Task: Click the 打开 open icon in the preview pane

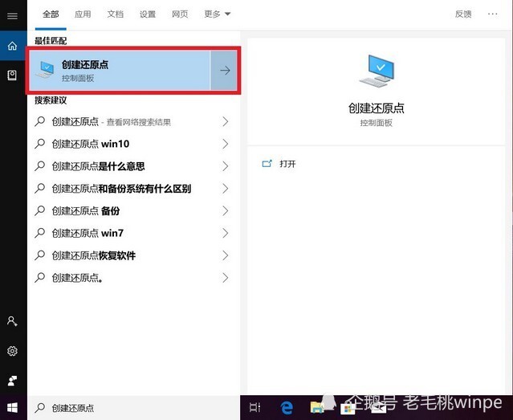Action: coord(267,163)
